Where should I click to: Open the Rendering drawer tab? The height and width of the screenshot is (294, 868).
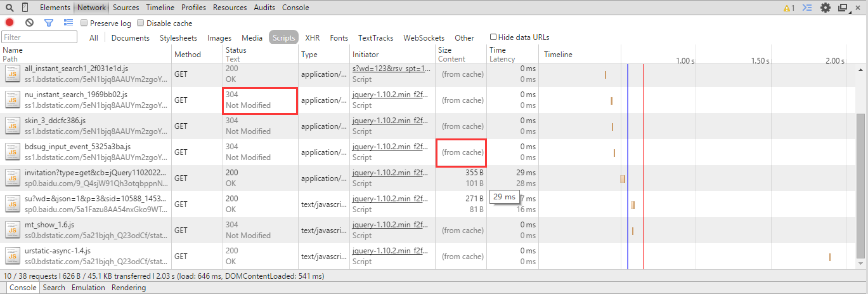point(129,288)
